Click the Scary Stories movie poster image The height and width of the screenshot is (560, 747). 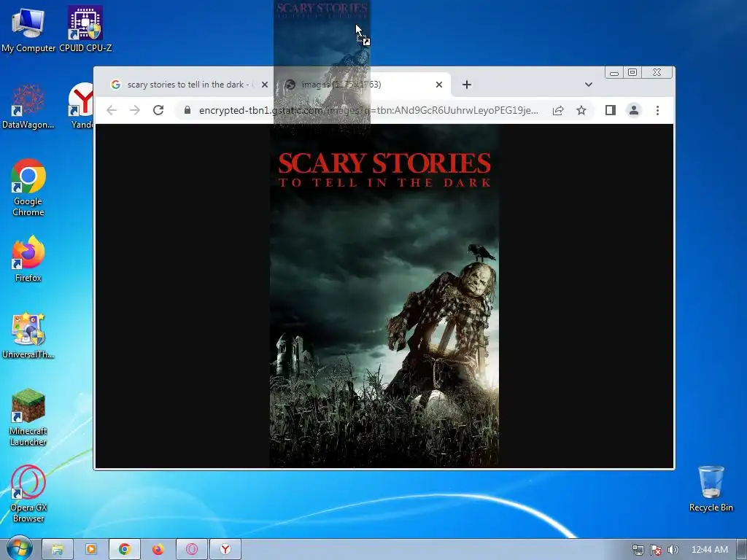click(384, 296)
